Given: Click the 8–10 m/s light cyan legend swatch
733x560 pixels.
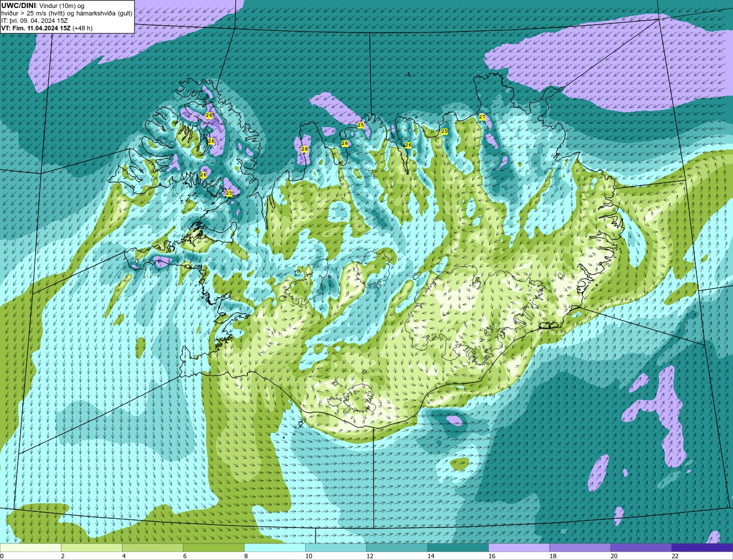Looking at the screenshot, I should pyautogui.click(x=275, y=547).
